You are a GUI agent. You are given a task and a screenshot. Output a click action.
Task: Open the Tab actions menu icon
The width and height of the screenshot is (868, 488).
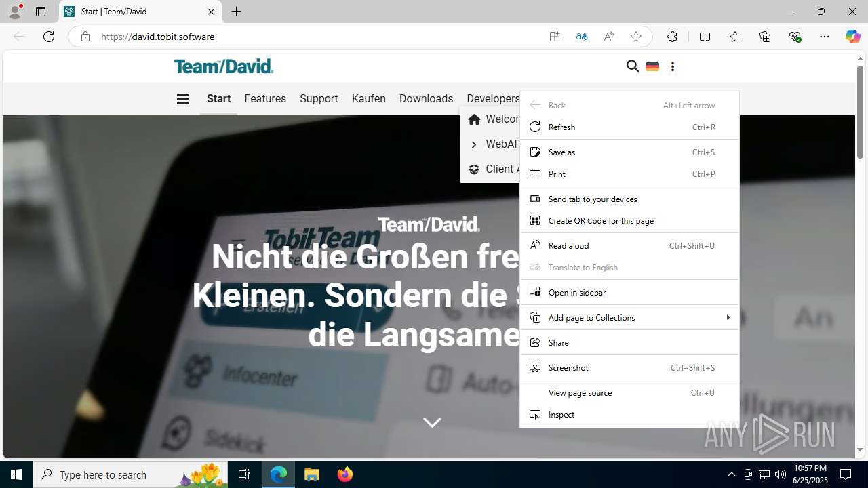point(41,12)
